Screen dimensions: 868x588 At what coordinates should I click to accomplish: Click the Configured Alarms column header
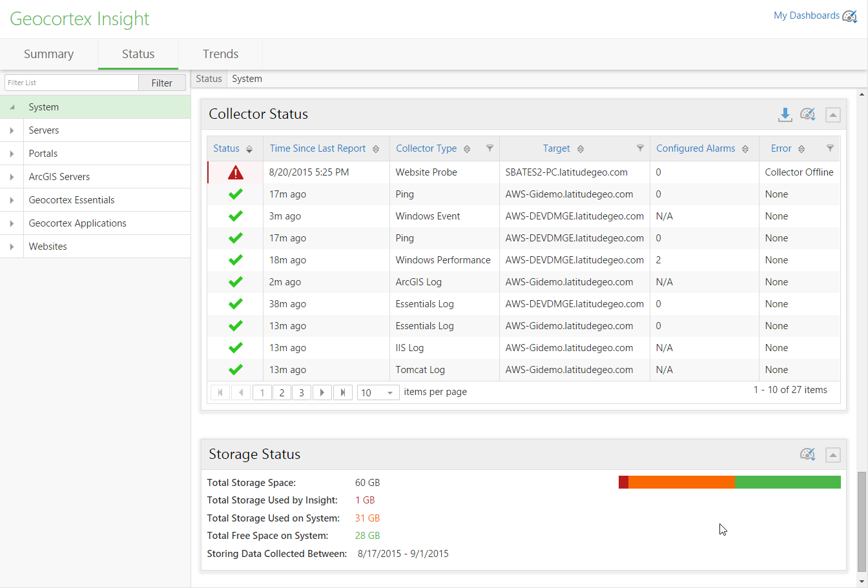696,148
